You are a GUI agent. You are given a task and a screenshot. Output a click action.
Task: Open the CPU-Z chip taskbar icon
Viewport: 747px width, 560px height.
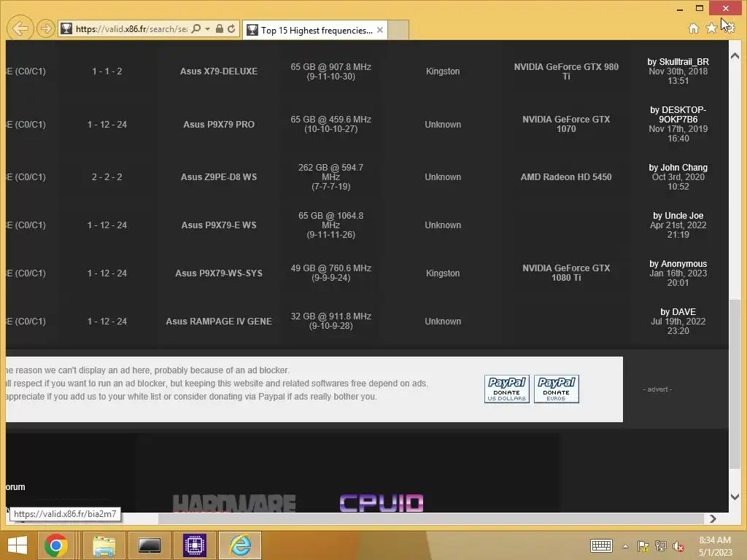[x=194, y=545]
